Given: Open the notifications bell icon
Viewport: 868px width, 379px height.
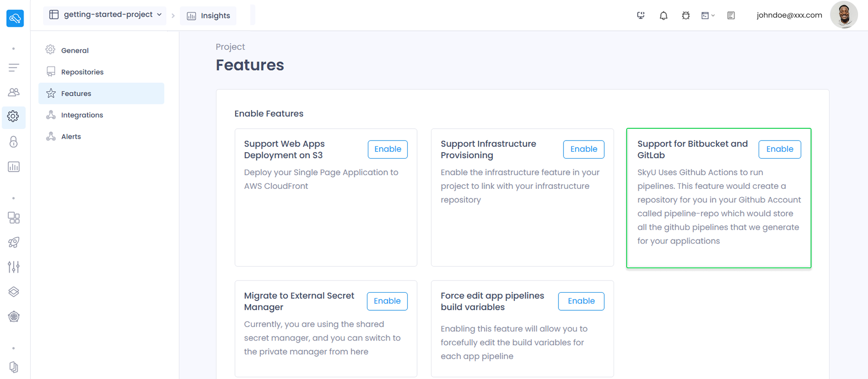Looking at the screenshot, I should [x=663, y=15].
